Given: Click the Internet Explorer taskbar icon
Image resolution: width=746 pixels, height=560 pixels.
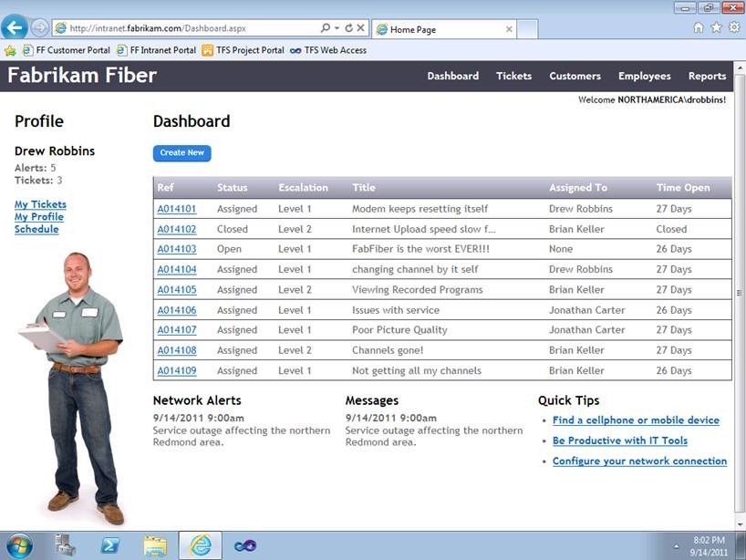Looking at the screenshot, I should tap(200, 544).
